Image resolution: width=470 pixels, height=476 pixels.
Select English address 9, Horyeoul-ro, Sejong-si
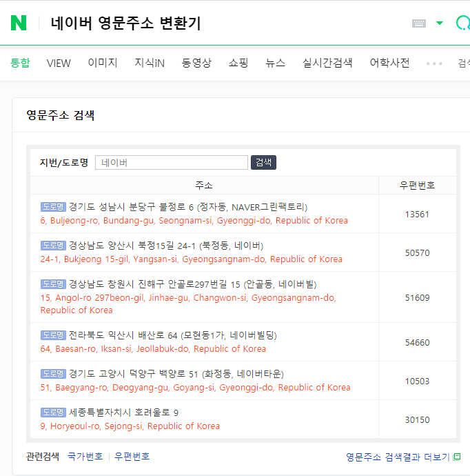click(x=130, y=426)
